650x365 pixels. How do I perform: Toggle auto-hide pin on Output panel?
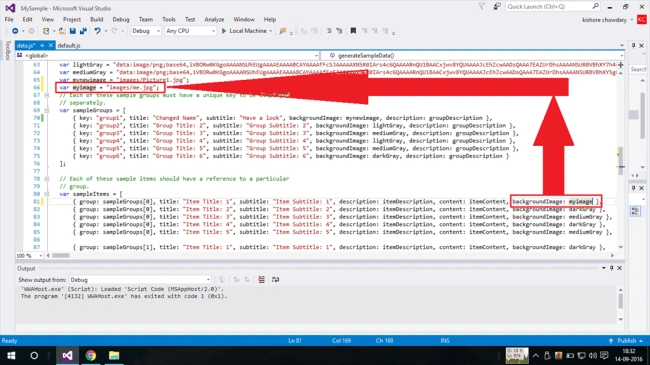[611, 268]
